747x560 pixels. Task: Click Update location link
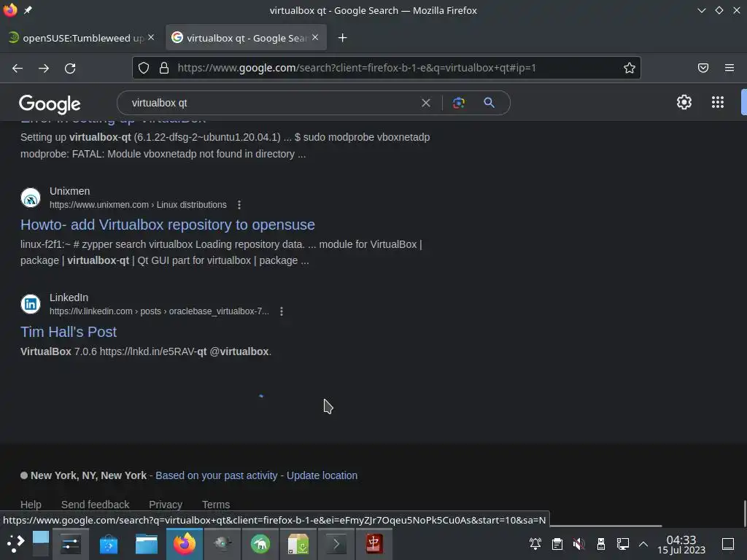tap(322, 475)
